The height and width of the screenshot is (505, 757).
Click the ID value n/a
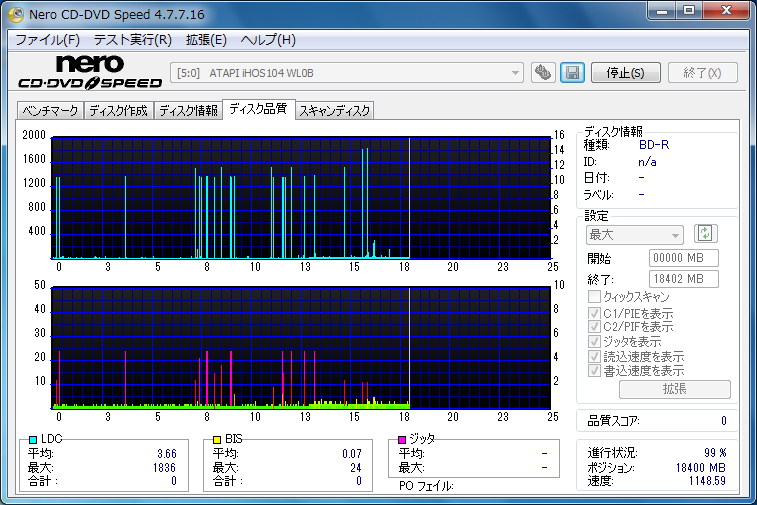pos(647,162)
